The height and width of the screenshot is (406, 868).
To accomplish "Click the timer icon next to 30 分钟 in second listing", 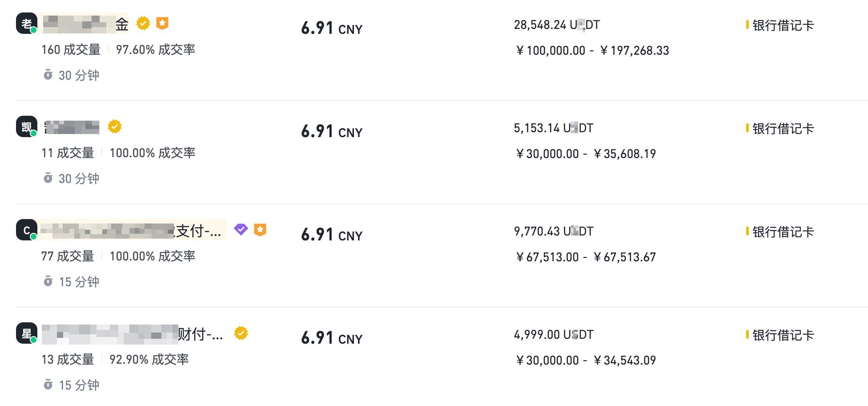I will (48, 178).
